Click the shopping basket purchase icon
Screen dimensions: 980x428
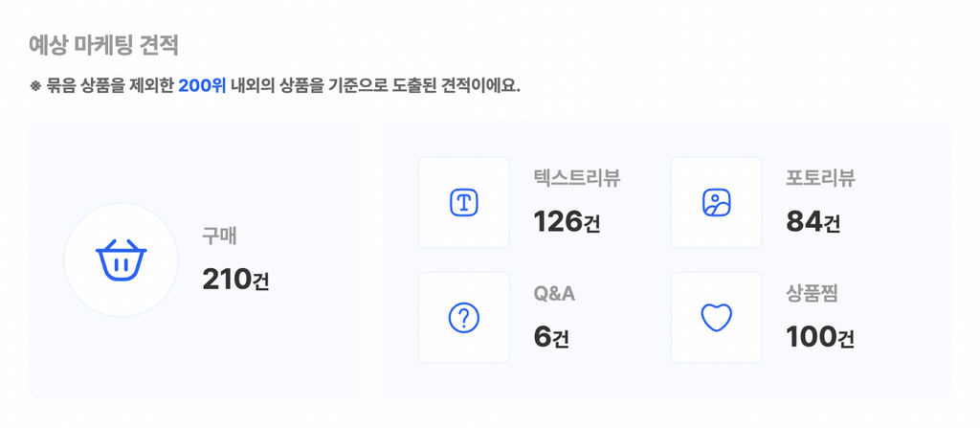[x=122, y=259]
